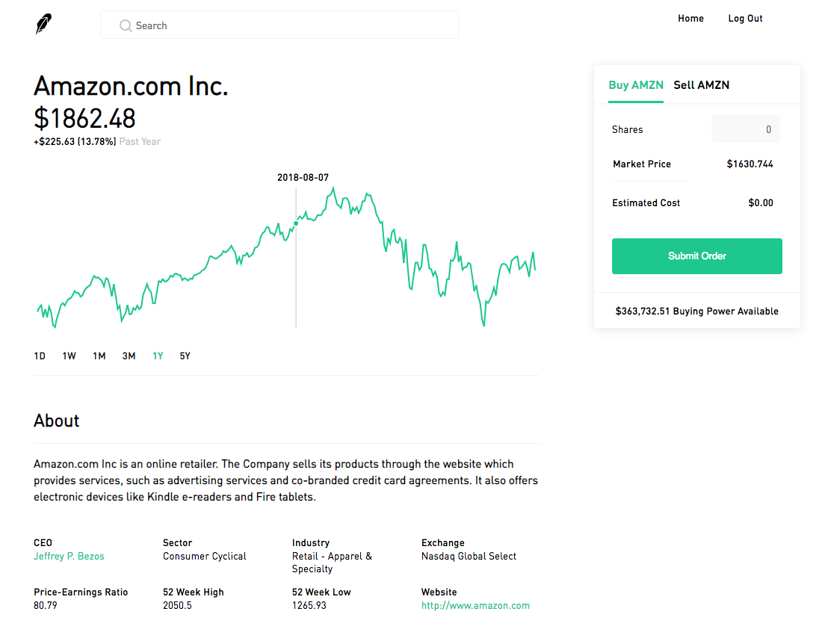
Task: Click the chart point marker at 2018-08-07
Action: tap(296, 223)
